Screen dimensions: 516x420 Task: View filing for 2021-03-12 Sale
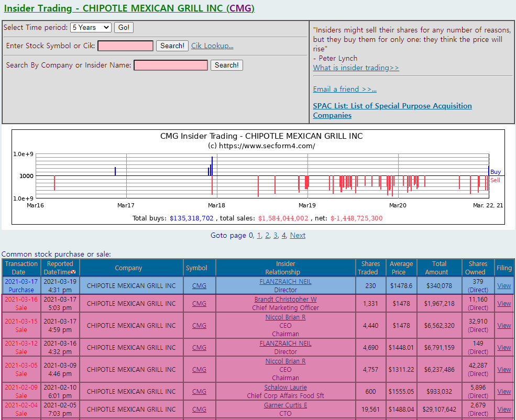point(504,347)
